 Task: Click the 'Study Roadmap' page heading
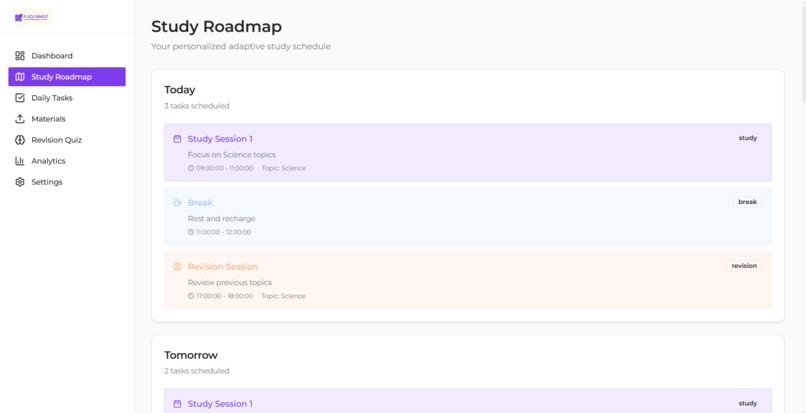pyautogui.click(x=216, y=26)
